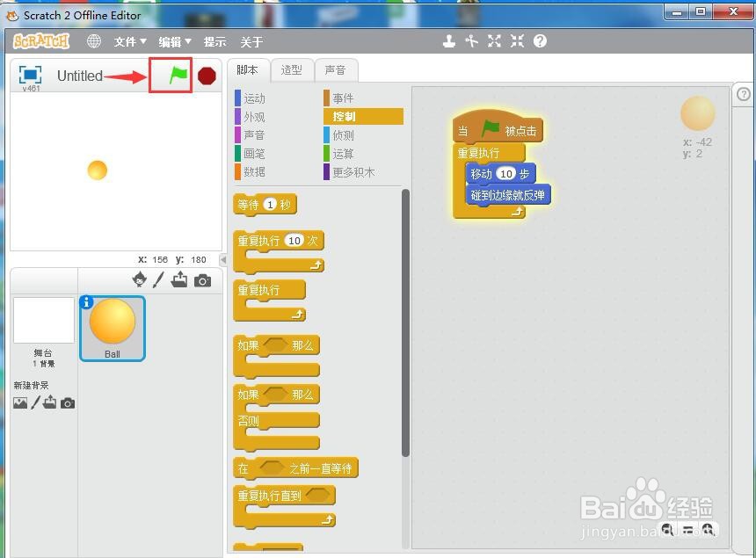Select the 更多积木 block category
The width and height of the screenshot is (756, 558).
(x=350, y=171)
